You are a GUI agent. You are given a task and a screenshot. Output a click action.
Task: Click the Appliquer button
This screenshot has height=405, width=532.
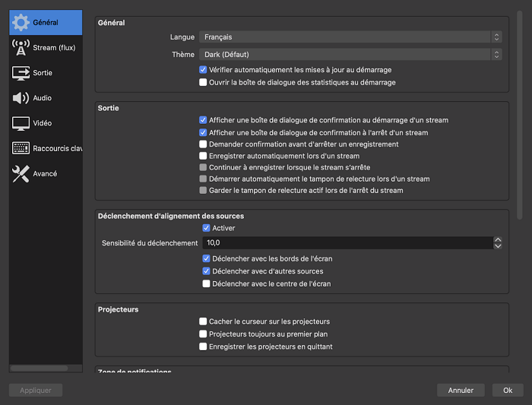tap(36, 390)
